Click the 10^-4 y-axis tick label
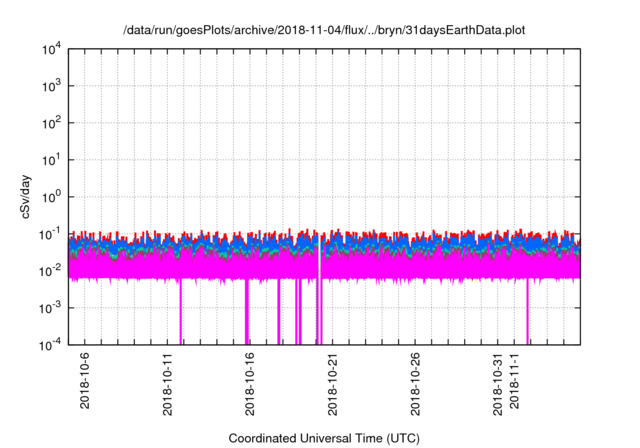The image size is (640, 448). pos(51,346)
